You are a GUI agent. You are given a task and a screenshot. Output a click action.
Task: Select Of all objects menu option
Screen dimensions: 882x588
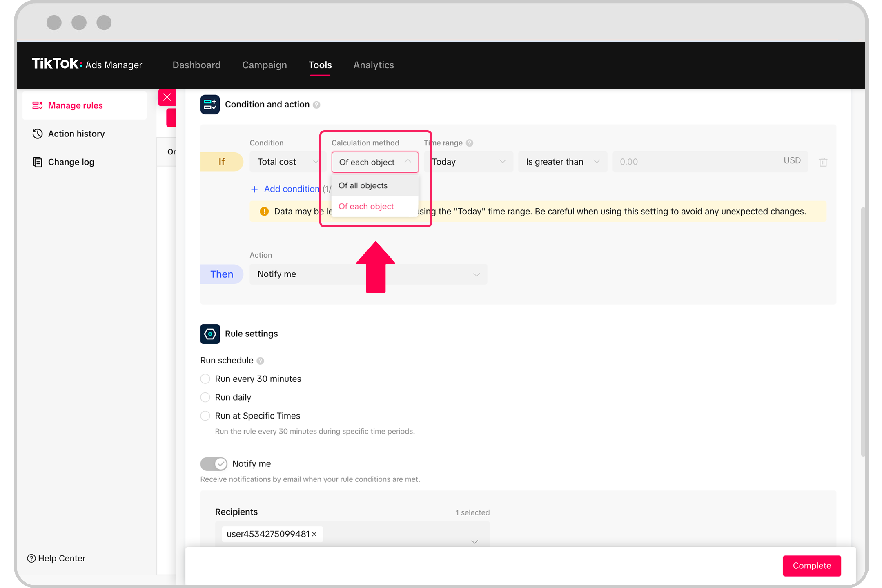(363, 185)
